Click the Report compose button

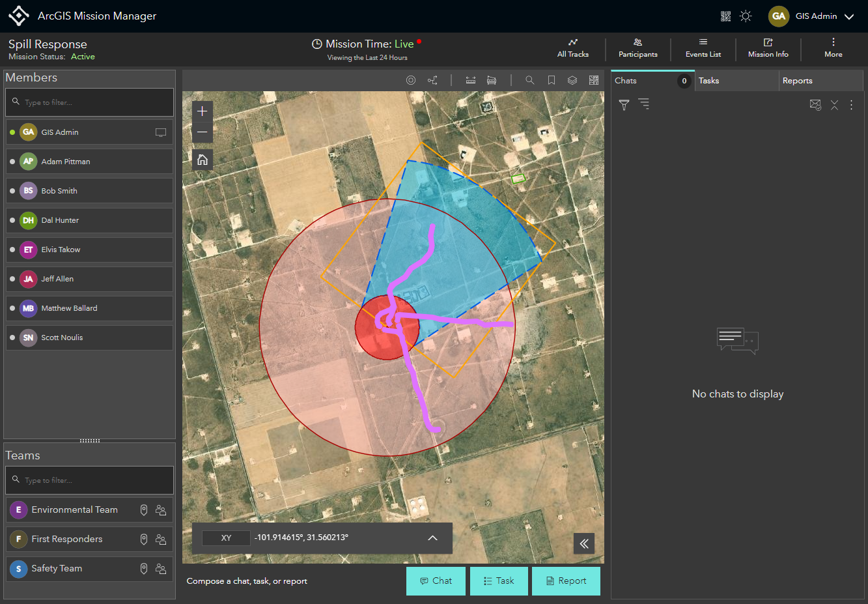pos(566,581)
